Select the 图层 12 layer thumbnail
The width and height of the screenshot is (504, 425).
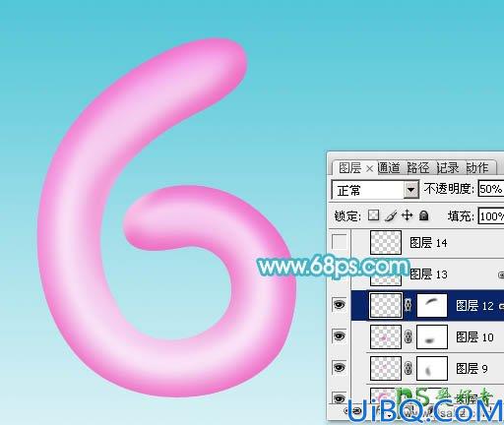(x=386, y=305)
